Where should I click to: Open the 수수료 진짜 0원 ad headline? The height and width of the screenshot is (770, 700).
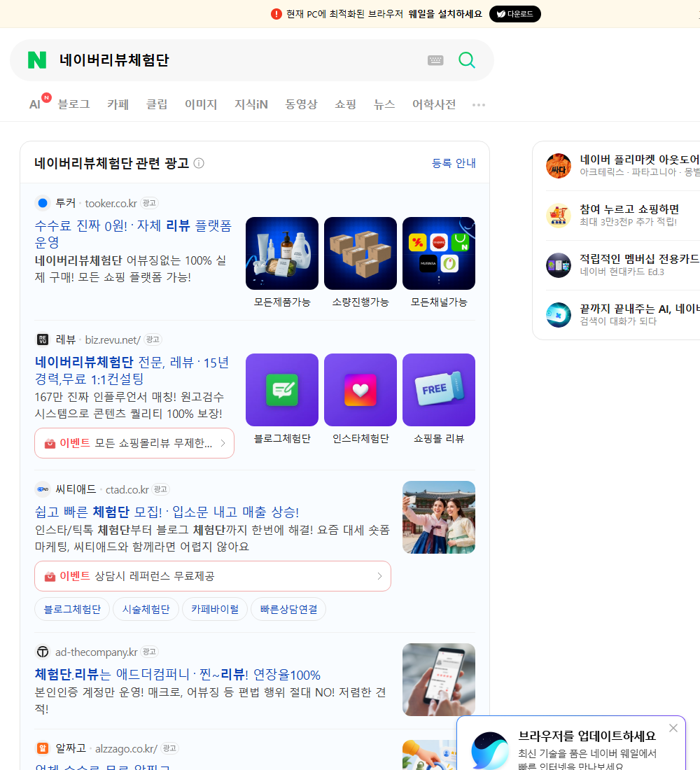click(132, 234)
